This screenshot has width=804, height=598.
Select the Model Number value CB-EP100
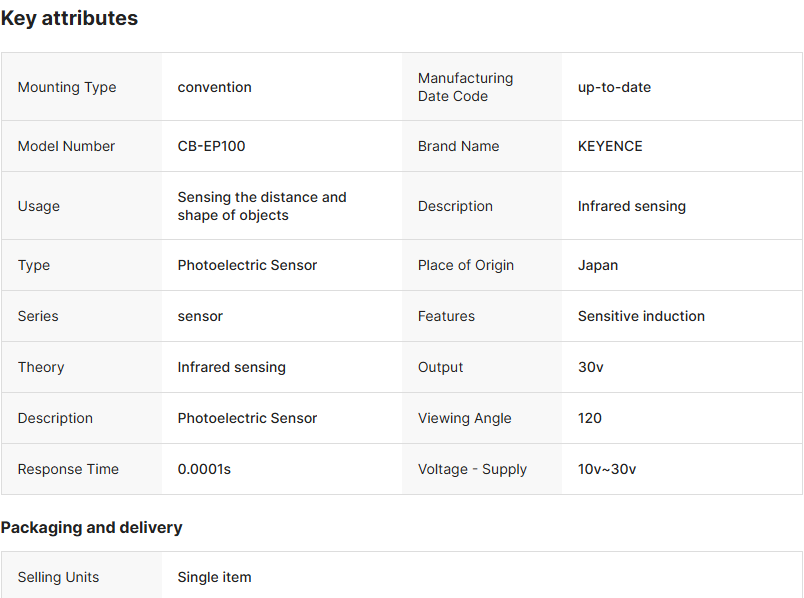coord(211,146)
